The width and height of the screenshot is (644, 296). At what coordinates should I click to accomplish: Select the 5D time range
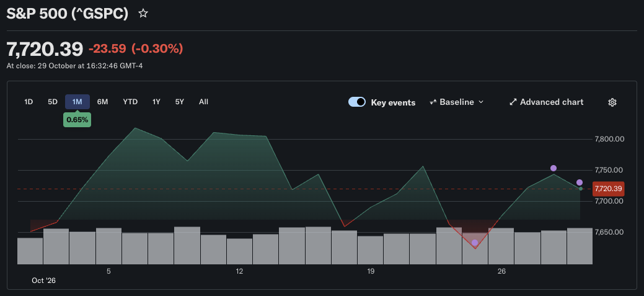(x=53, y=102)
